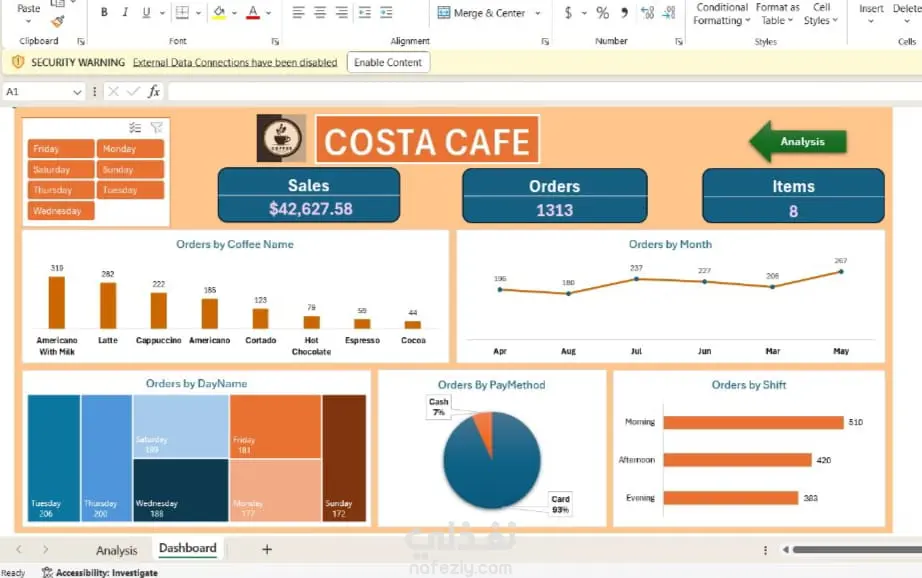Click Decrease Decimal icon
The image size is (922, 578).
click(669, 12)
